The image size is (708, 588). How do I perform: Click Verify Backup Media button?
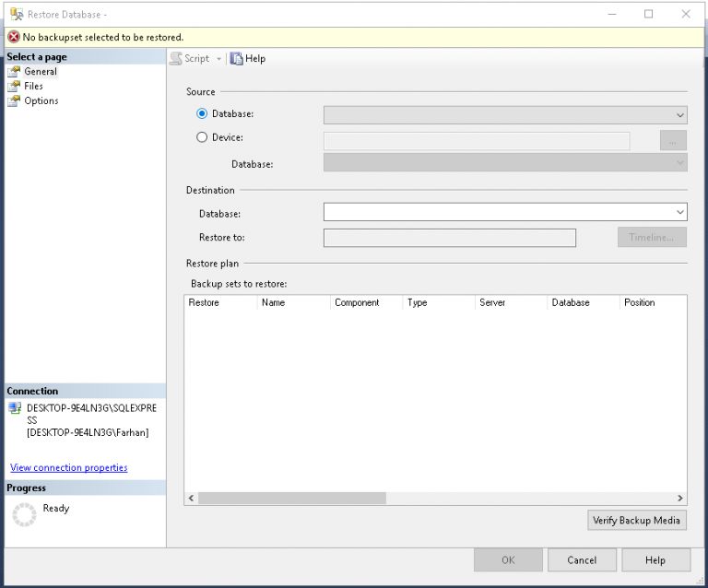[637, 521]
